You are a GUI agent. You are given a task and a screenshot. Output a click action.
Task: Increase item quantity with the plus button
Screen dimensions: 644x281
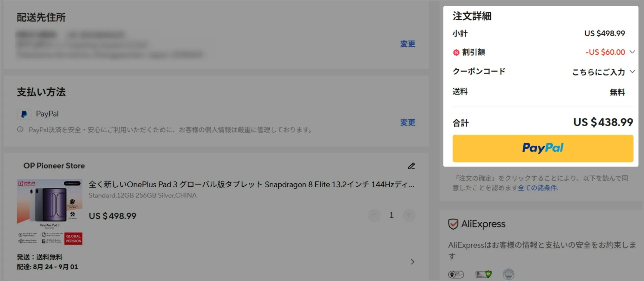[x=409, y=215]
